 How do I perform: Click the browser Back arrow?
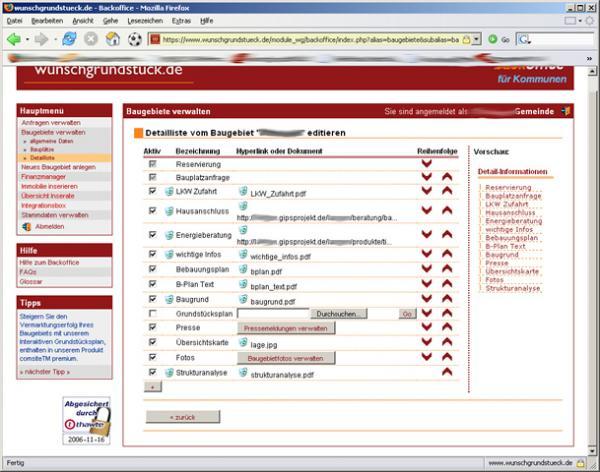(14, 39)
